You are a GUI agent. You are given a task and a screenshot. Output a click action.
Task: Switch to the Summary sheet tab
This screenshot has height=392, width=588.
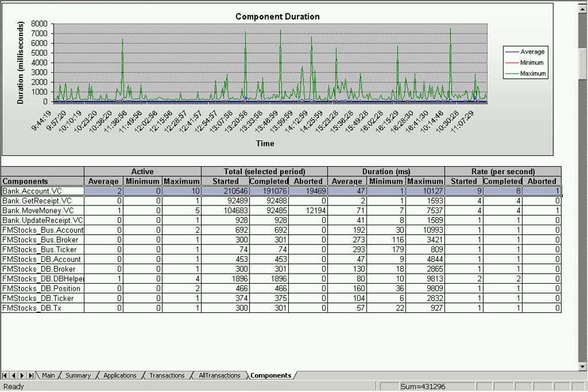pyautogui.click(x=78, y=375)
